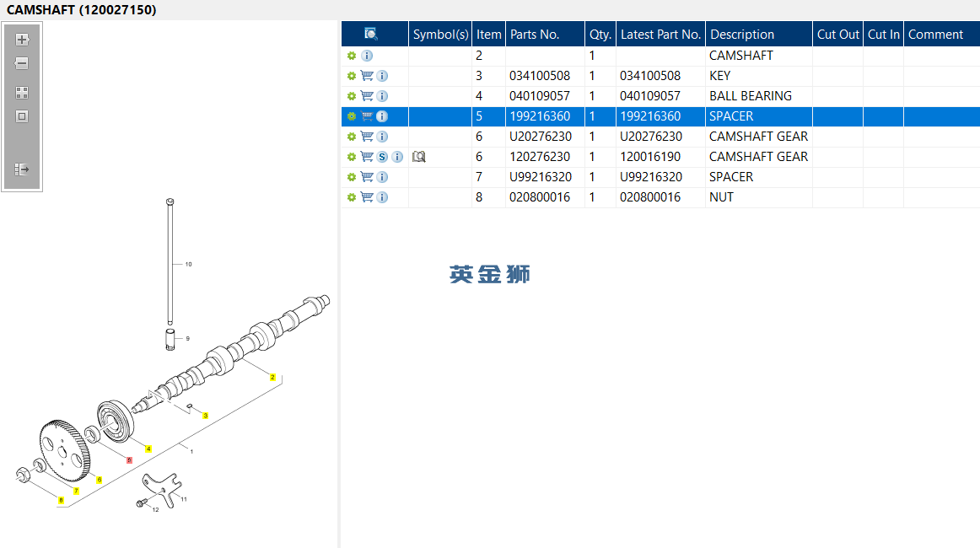Screen dimensions: 980x548
Task: Click the list export icon in the diagram toolbar
Action: [x=22, y=169]
